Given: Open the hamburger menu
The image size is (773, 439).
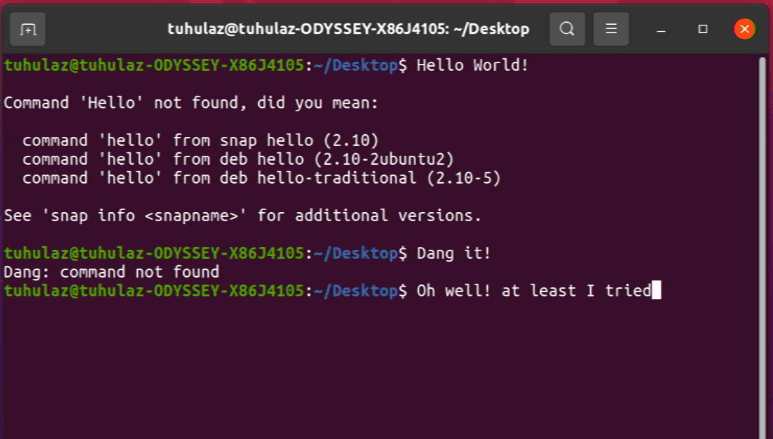Looking at the screenshot, I should coord(611,29).
